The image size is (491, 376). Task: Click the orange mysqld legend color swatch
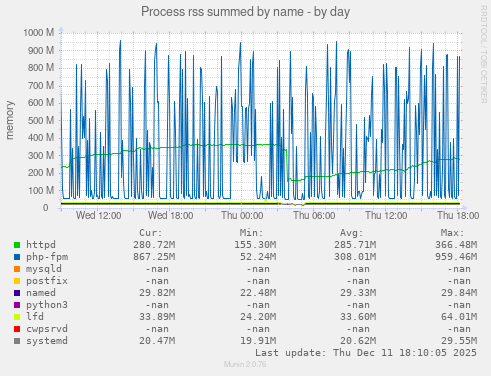17,269
